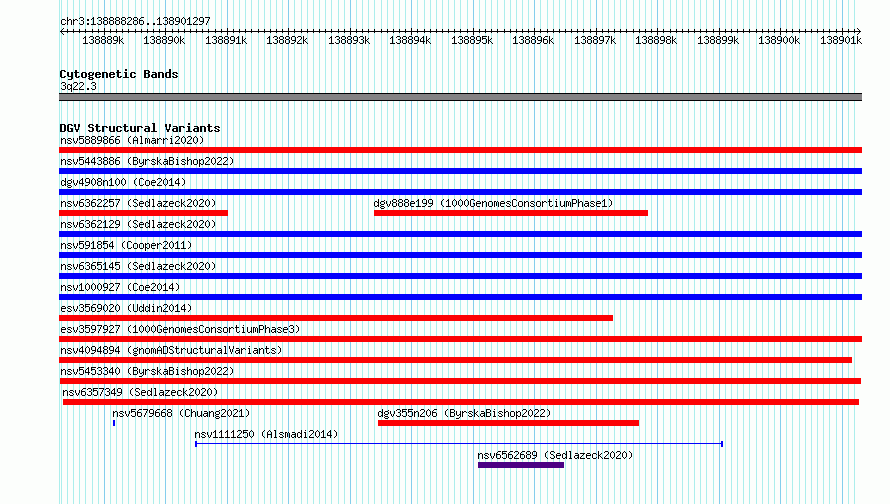Select the blue bar under nsv6365145
The width and height of the screenshot is (890, 504).
tap(460, 276)
